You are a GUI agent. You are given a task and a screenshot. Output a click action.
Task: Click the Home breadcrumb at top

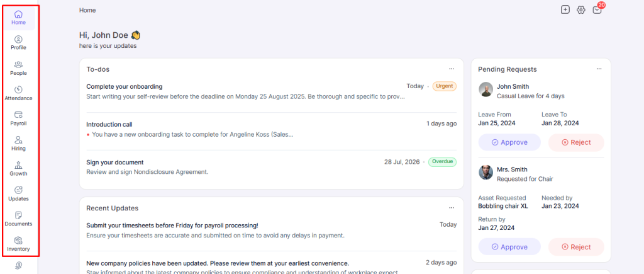pyautogui.click(x=87, y=10)
